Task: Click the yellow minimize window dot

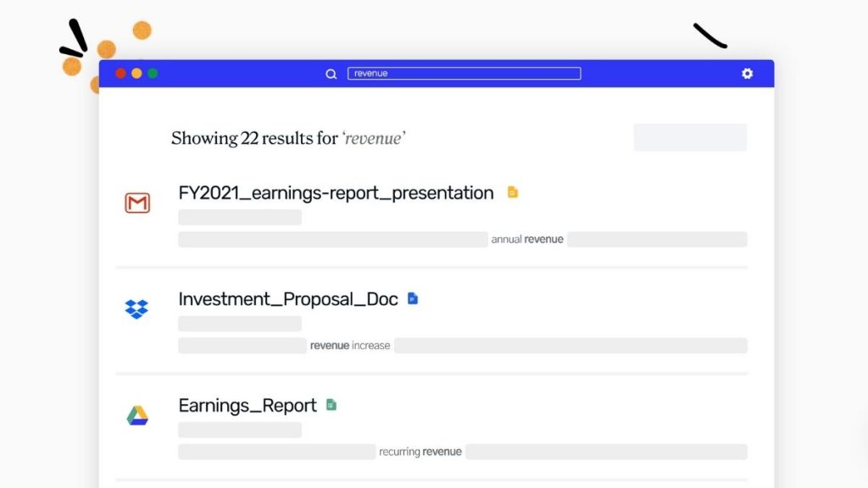Action: [136, 74]
